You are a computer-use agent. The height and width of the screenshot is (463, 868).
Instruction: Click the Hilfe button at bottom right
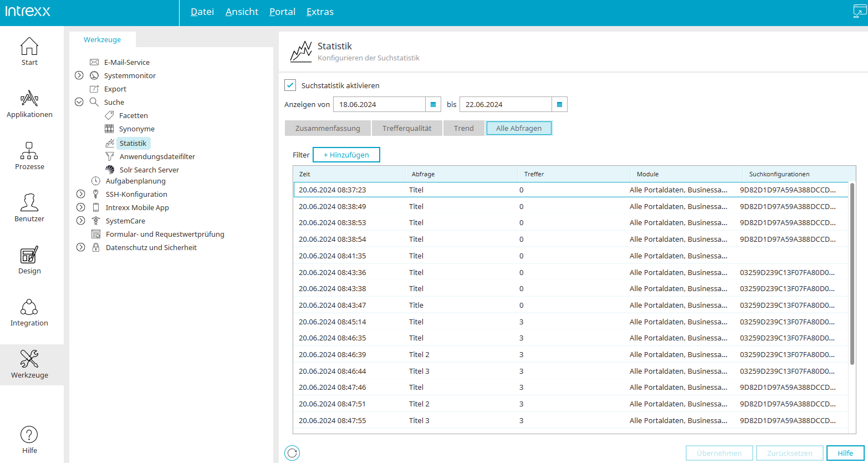click(845, 453)
